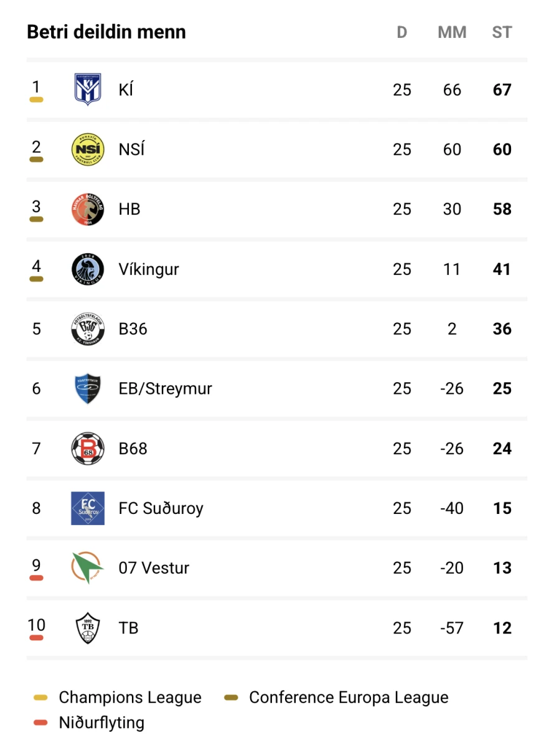Click the B68 football club logo
Image resolution: width=554 pixels, height=756 pixels.
pos(87,448)
